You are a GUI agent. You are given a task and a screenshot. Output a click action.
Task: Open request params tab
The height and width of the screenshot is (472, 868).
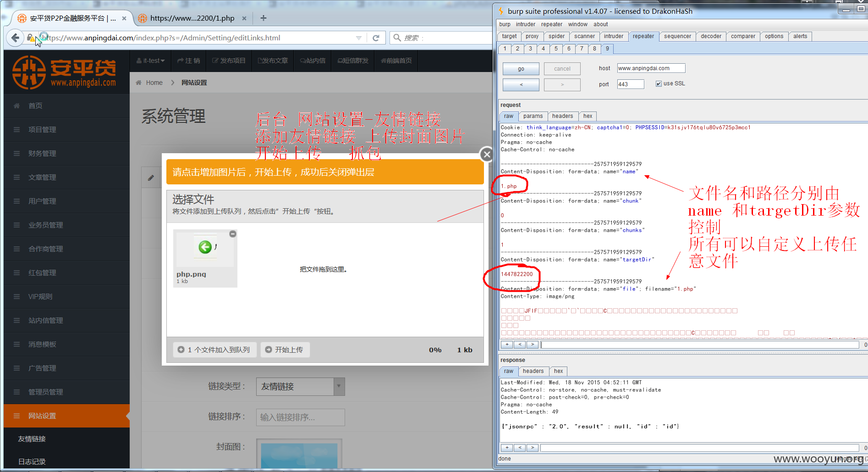[x=533, y=116]
